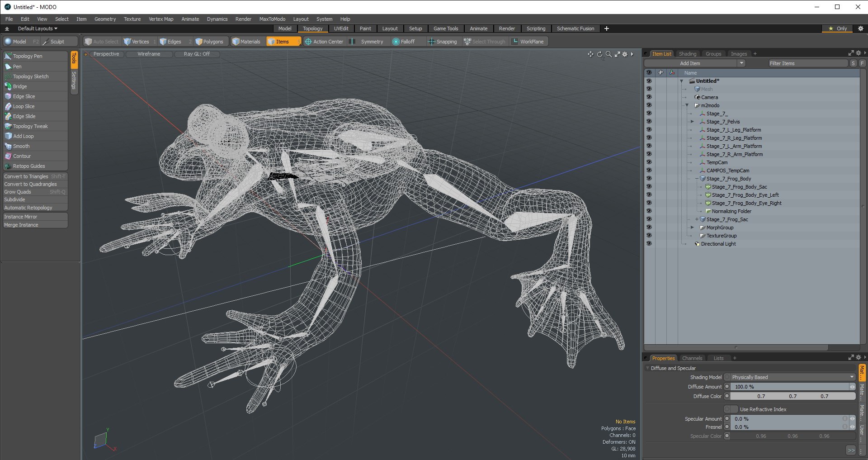The height and width of the screenshot is (460, 868).
Task: Switch to the Channels tab
Action: (x=692, y=358)
